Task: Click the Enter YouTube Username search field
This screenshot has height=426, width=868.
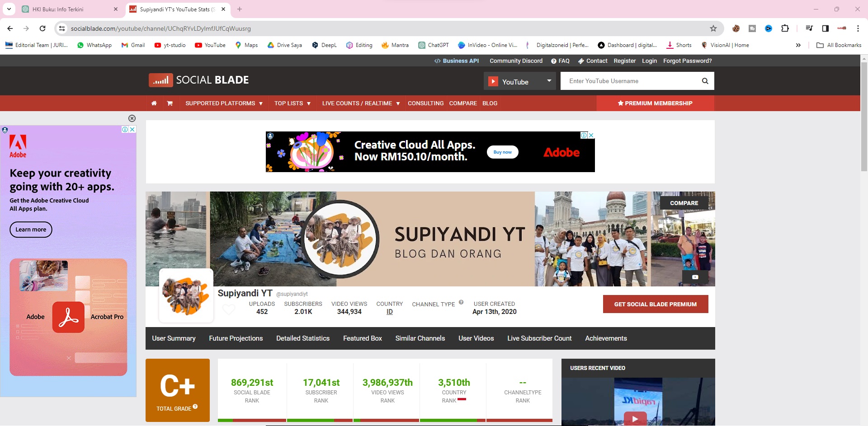Action: click(628, 81)
